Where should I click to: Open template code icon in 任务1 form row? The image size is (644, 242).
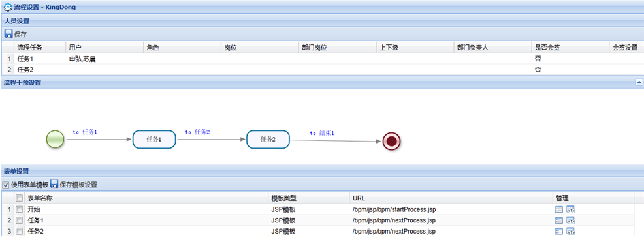[570, 220]
